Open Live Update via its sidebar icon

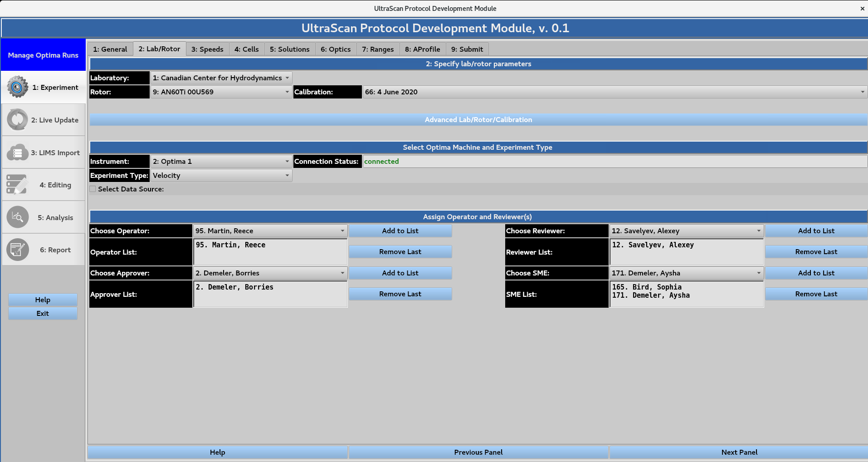pos(17,119)
